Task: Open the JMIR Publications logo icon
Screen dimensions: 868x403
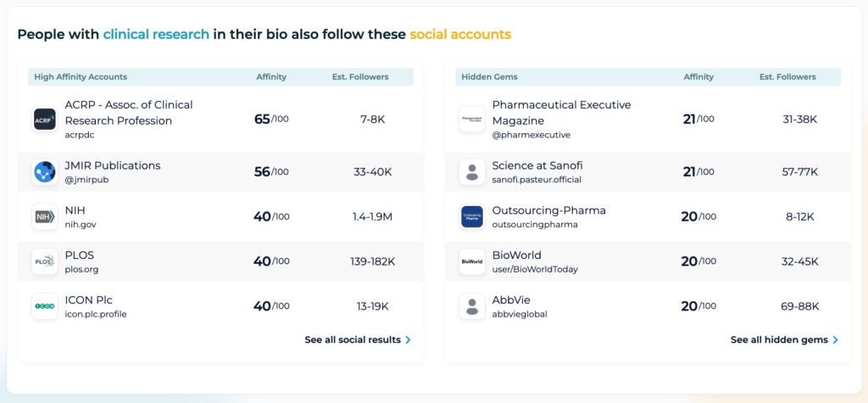Action: pos(45,172)
